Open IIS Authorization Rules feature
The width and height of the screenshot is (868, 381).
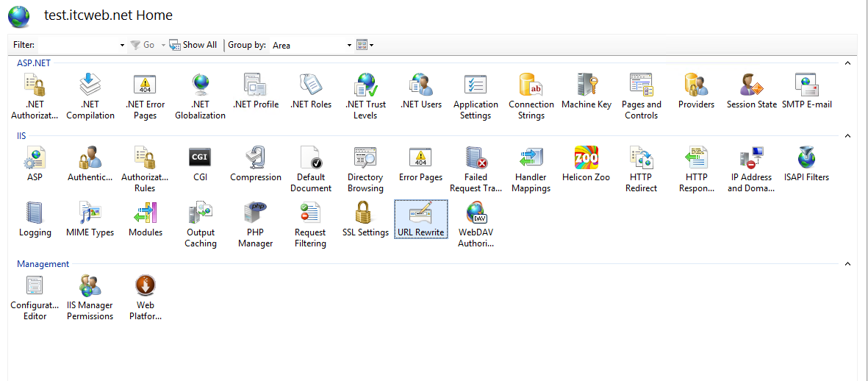pyautogui.click(x=145, y=170)
